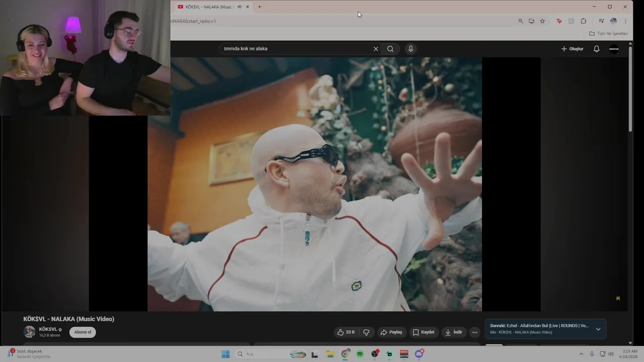Open the weather widget 'Sıcakl. düşecek'
This screenshot has height=362, width=644.
(x=29, y=354)
